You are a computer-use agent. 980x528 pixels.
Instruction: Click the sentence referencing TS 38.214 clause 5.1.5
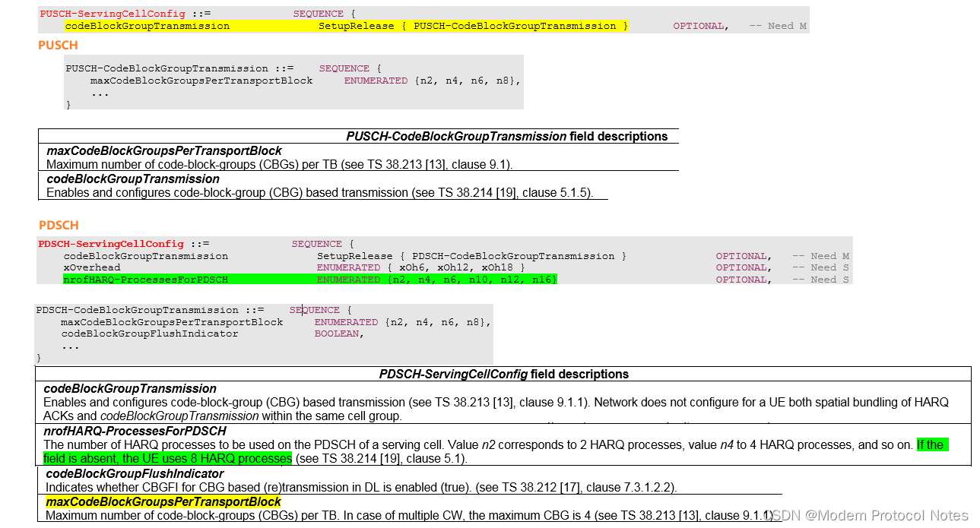[319, 192]
